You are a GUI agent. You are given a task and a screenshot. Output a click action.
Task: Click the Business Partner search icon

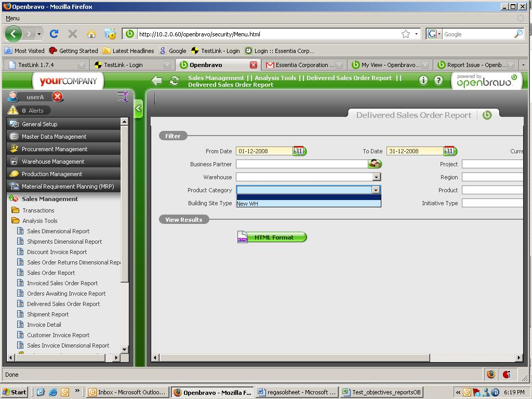375,164
